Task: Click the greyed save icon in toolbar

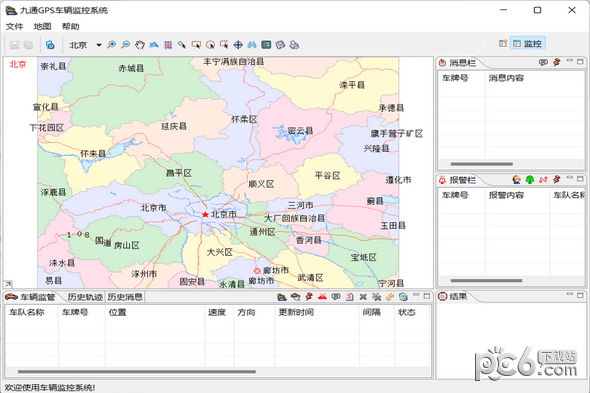Action: pos(15,45)
